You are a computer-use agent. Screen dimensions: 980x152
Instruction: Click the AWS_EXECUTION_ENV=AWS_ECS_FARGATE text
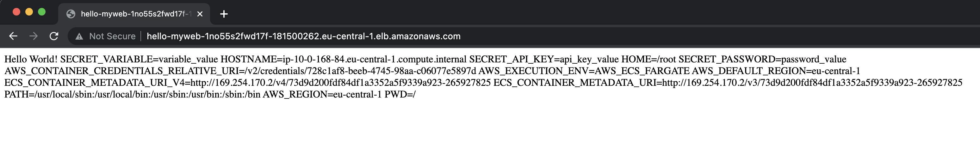coord(584,71)
